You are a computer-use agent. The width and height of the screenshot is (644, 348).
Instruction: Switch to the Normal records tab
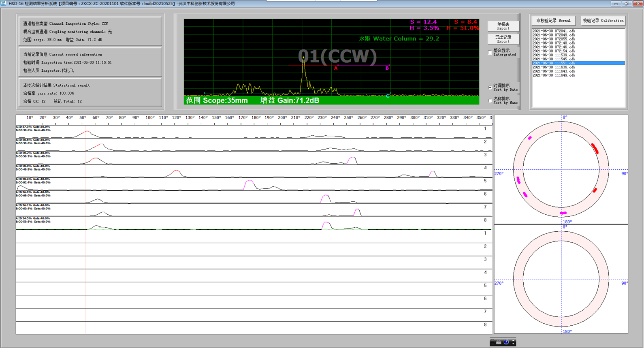coord(553,21)
